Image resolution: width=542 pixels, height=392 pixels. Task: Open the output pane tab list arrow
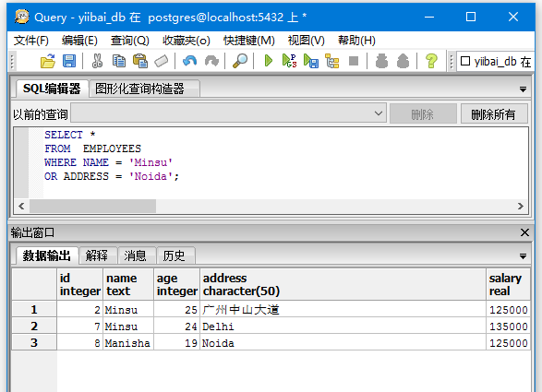point(523,256)
